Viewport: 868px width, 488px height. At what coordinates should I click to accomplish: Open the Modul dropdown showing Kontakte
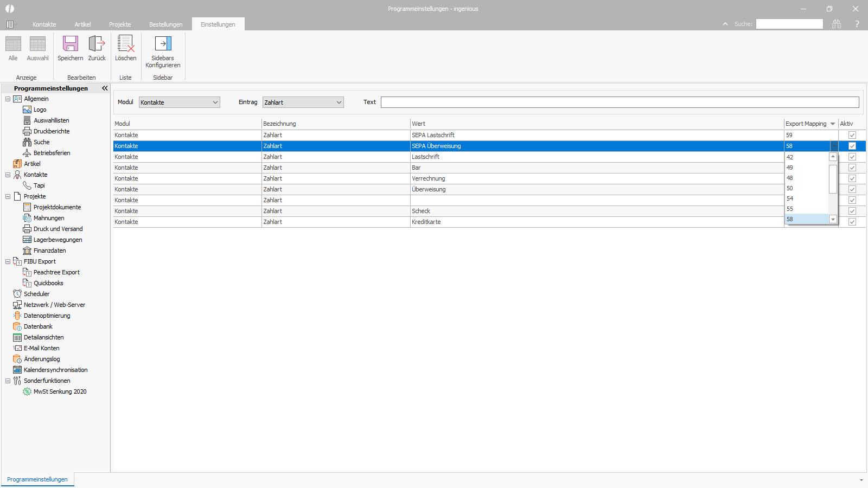[180, 102]
